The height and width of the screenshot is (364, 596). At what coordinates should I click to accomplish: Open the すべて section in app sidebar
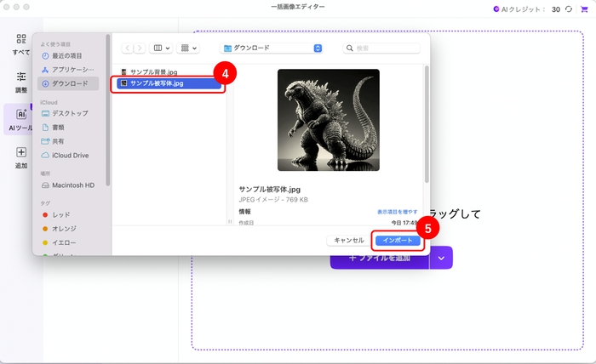click(21, 44)
